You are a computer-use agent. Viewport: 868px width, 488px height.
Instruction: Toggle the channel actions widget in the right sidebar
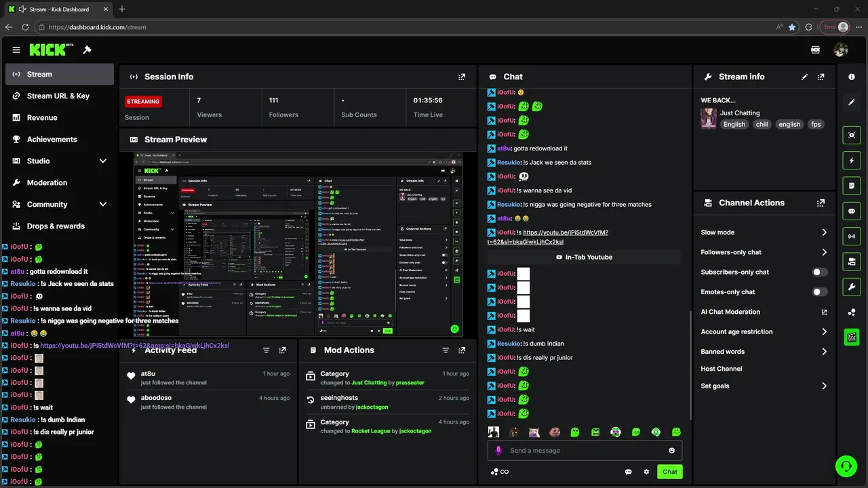(852, 262)
